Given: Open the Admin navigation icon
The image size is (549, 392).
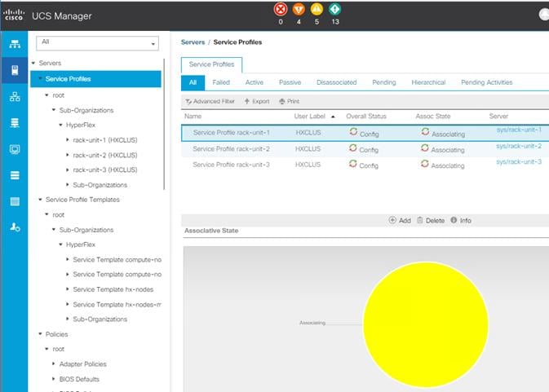Looking at the screenshot, I should 15,227.
